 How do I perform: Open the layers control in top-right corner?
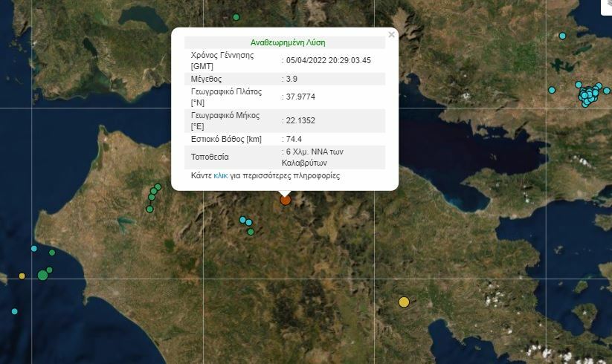pyautogui.click(x=605, y=6)
